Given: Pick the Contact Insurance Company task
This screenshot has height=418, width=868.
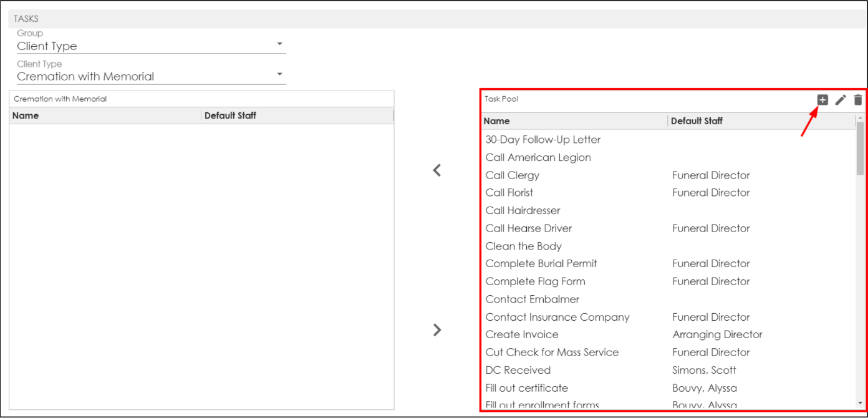Looking at the screenshot, I should click(x=557, y=317).
